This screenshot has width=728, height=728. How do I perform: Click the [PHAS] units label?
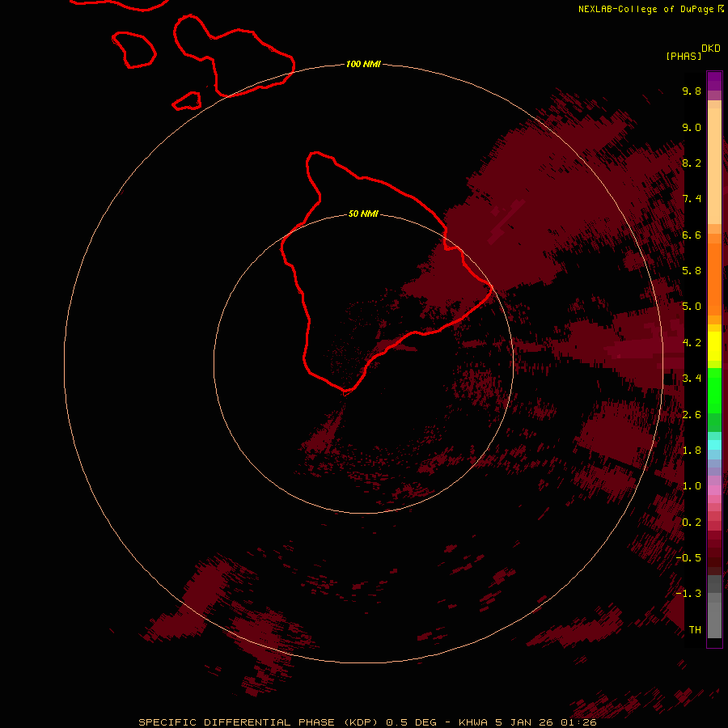point(684,56)
